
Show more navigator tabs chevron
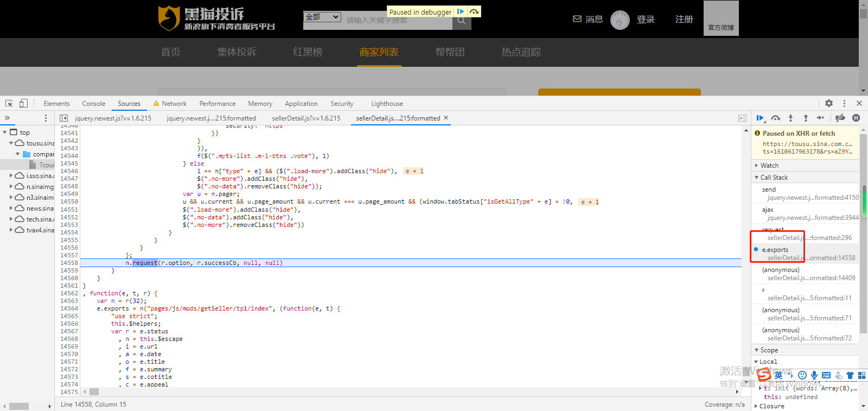point(7,118)
